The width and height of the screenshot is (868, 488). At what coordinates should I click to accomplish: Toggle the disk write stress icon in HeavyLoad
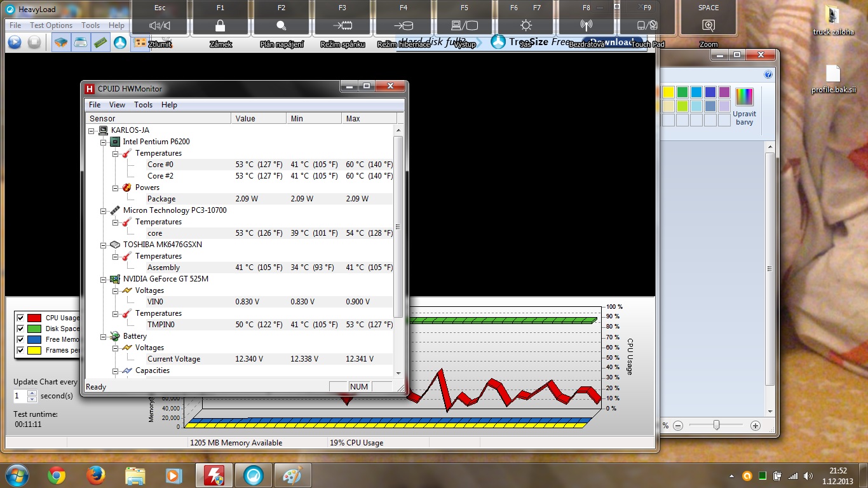(x=81, y=43)
